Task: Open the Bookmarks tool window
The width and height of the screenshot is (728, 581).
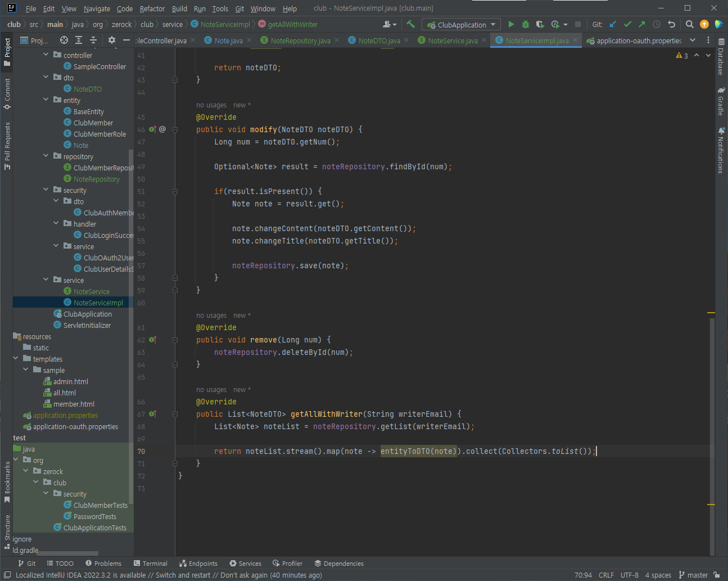Action: tap(7, 482)
